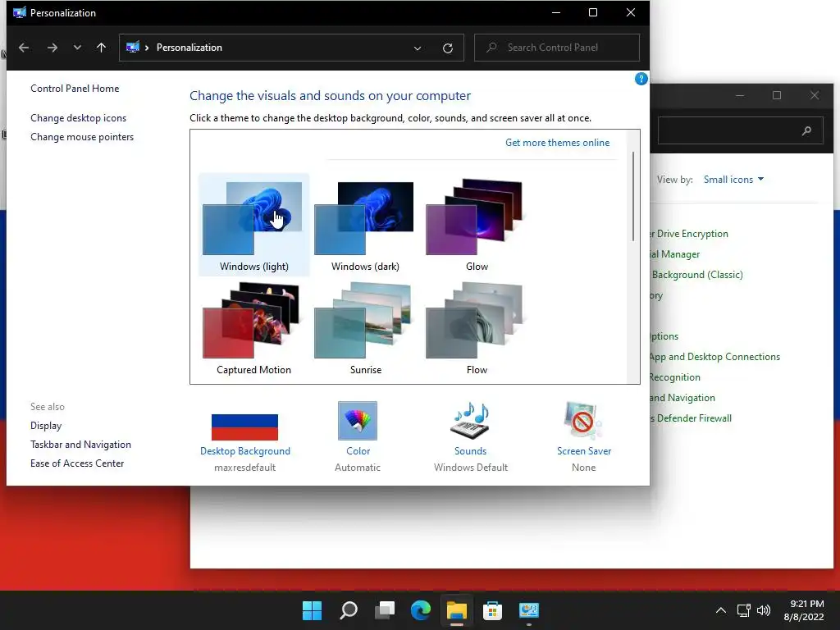
Task: Open Ease of Access Center link
Action: (77, 463)
